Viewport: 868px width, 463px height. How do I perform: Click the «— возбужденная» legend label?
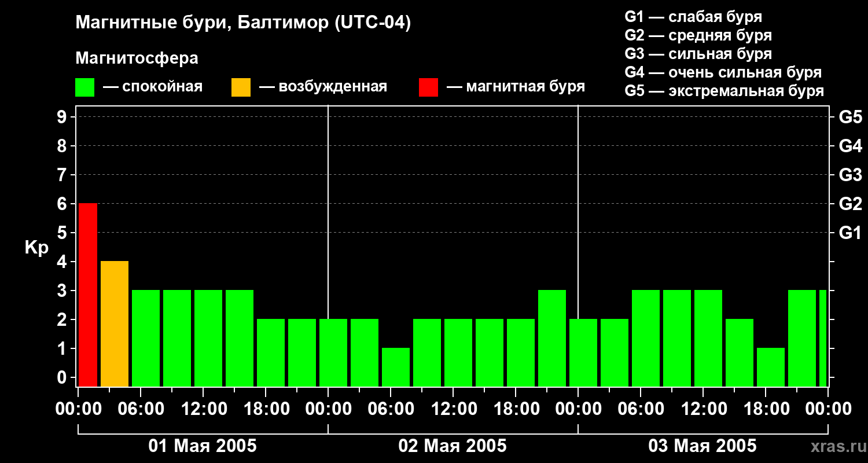pyautogui.click(x=323, y=87)
